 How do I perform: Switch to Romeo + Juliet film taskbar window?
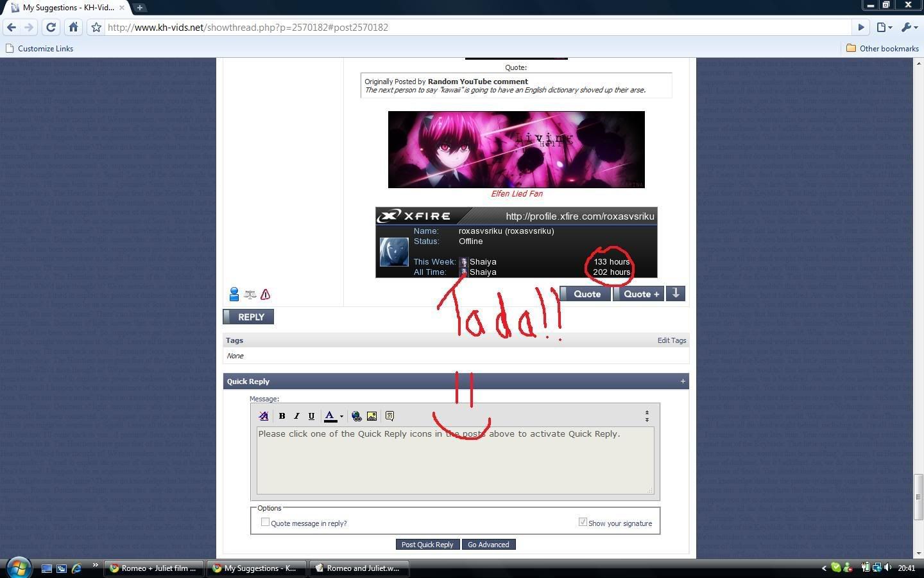tap(154, 568)
